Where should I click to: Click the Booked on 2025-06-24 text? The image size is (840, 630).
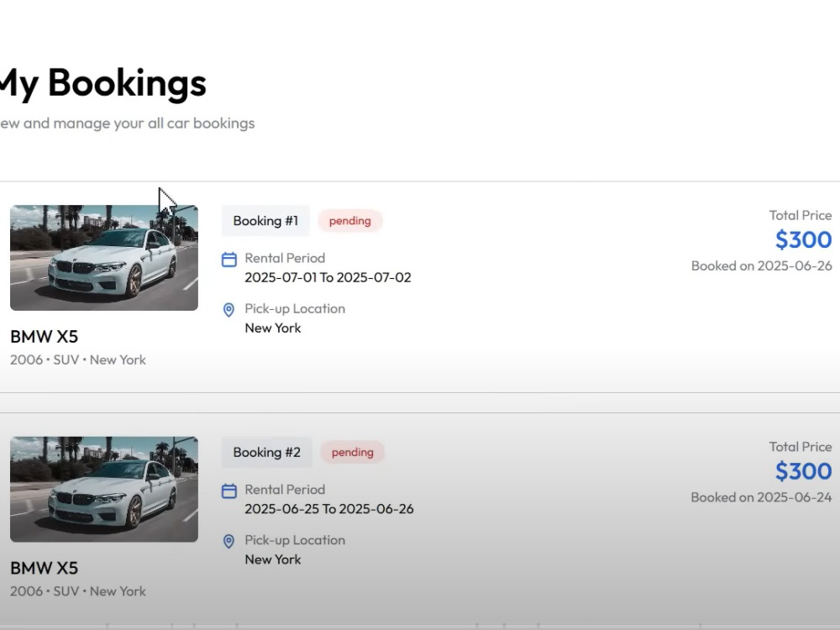761,497
